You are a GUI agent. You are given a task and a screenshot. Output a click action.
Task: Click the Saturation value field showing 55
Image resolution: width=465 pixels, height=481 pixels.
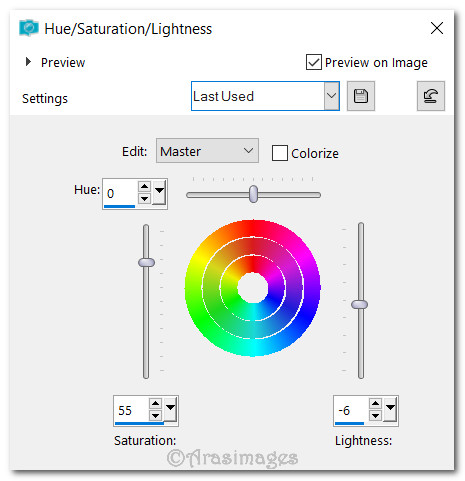(131, 410)
